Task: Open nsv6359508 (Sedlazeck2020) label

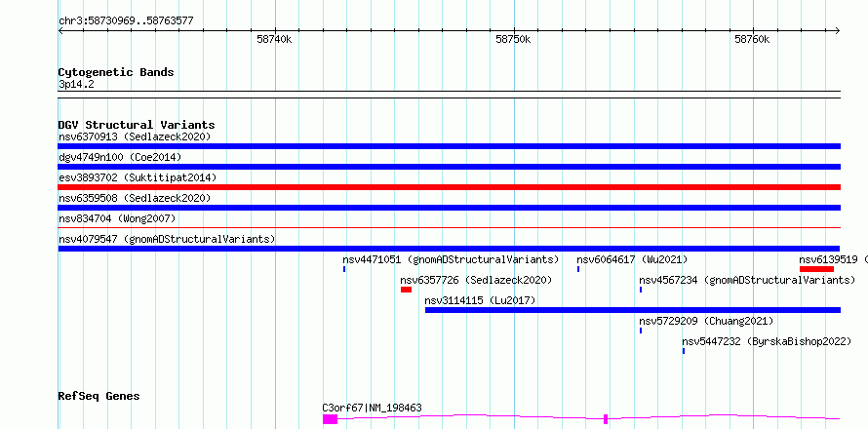Action: [135, 198]
